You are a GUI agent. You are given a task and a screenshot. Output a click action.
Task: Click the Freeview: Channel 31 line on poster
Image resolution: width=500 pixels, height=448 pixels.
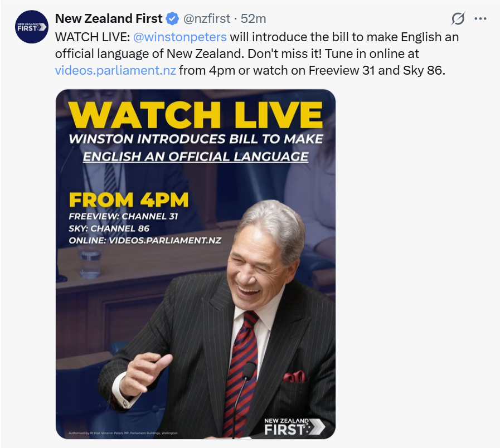click(123, 216)
